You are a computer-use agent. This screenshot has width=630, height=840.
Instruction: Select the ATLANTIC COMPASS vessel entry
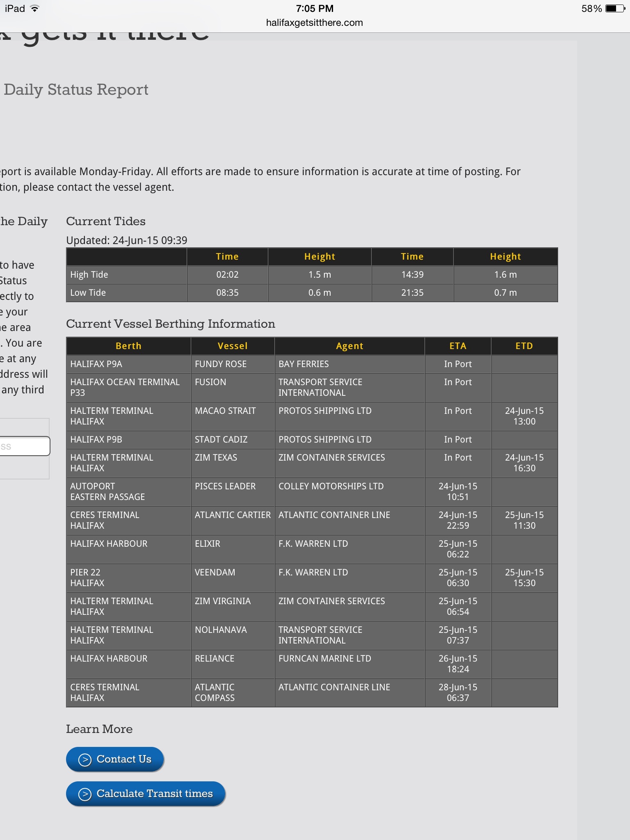pyautogui.click(x=215, y=692)
